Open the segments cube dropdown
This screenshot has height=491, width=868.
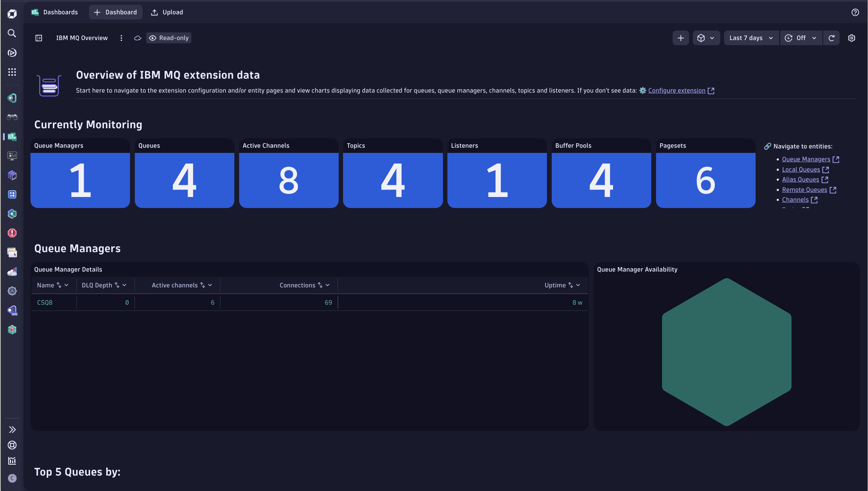tap(706, 38)
